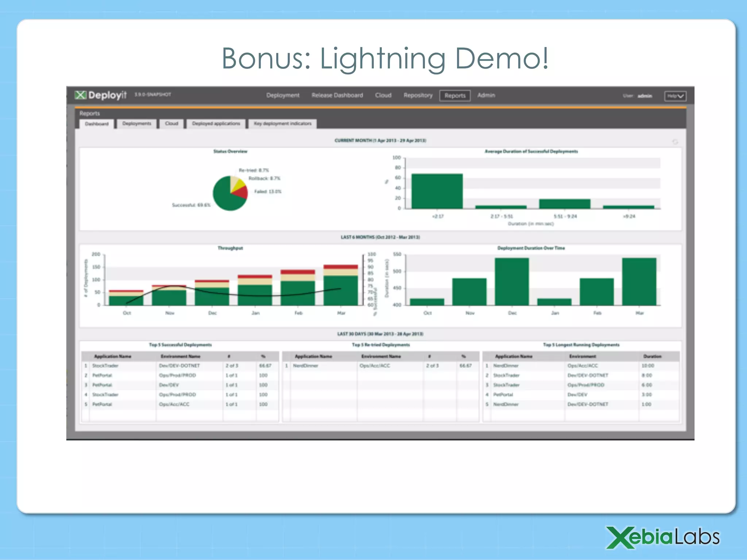
Task: Open the Release Dashboard menu
Action: coord(337,95)
